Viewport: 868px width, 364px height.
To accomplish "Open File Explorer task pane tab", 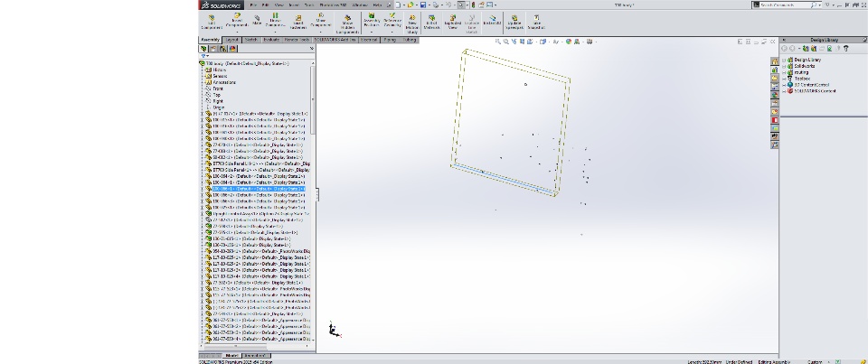I will point(775,78).
